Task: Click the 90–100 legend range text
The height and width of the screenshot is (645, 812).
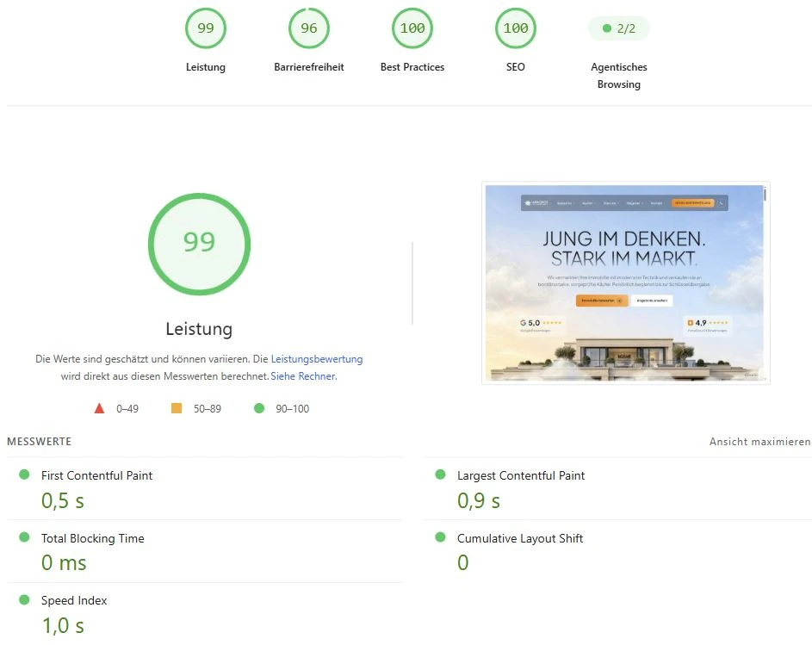Action: (293, 409)
